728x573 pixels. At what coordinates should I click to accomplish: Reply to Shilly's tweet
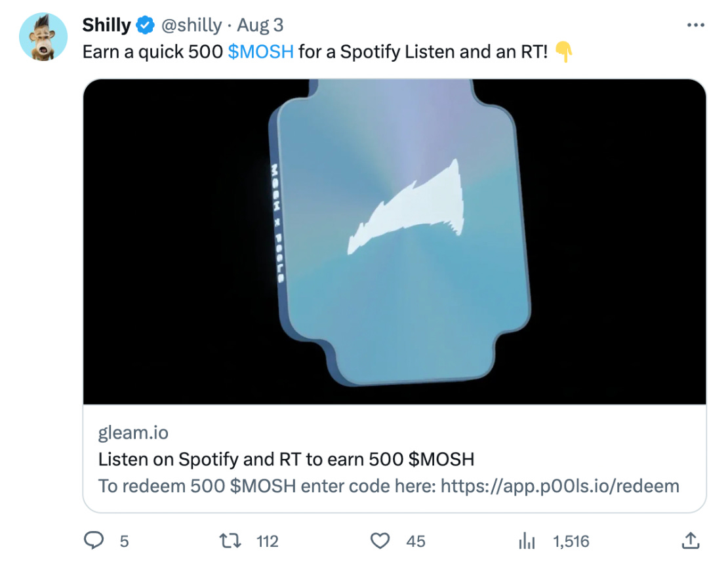pyautogui.click(x=95, y=542)
